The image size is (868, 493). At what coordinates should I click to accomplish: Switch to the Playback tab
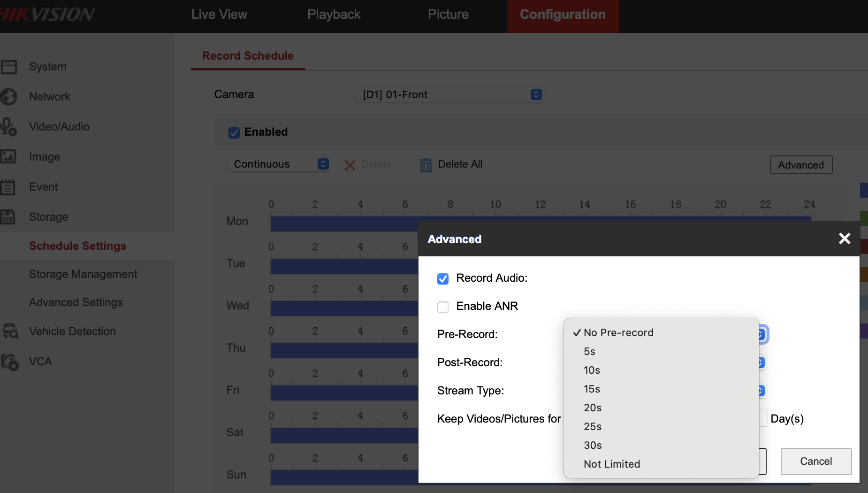334,14
